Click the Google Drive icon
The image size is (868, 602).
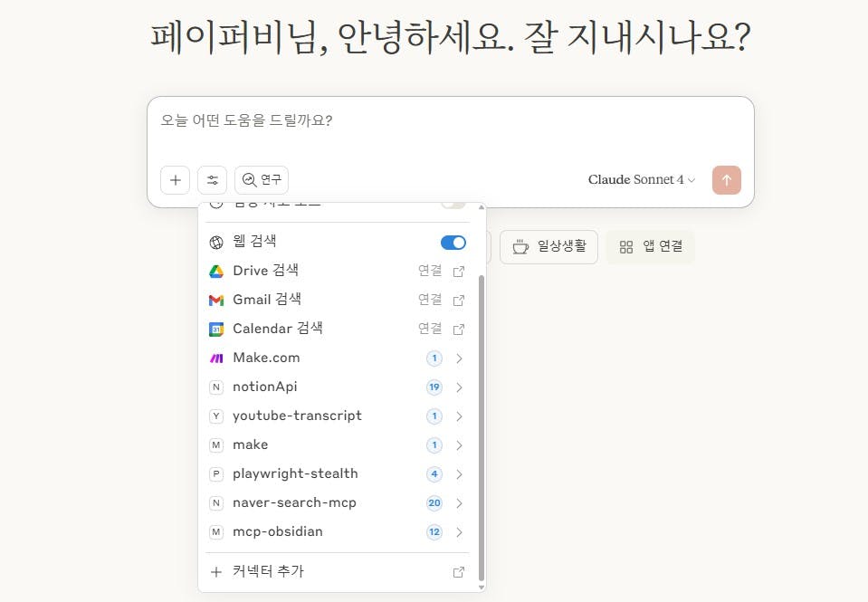[x=216, y=272]
